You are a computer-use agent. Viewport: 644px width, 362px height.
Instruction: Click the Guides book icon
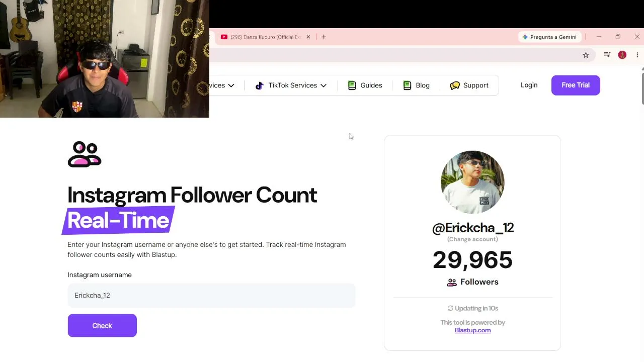tap(352, 85)
